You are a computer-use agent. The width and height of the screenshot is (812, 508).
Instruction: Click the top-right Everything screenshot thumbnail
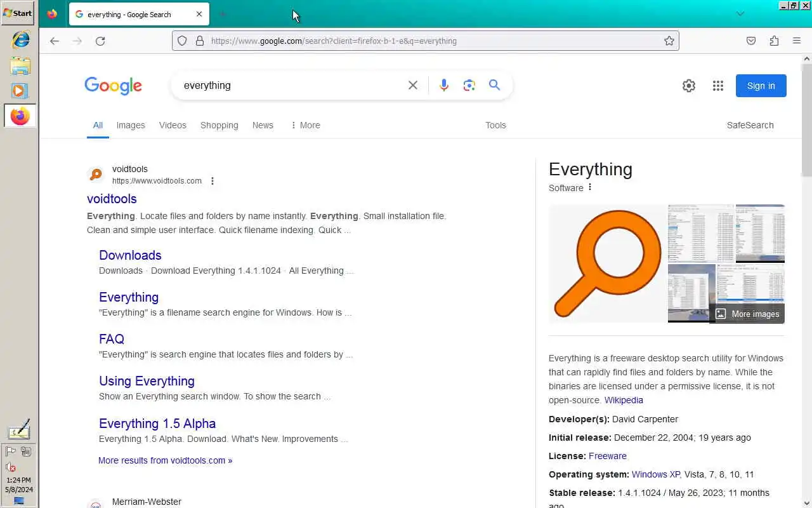pos(760,233)
